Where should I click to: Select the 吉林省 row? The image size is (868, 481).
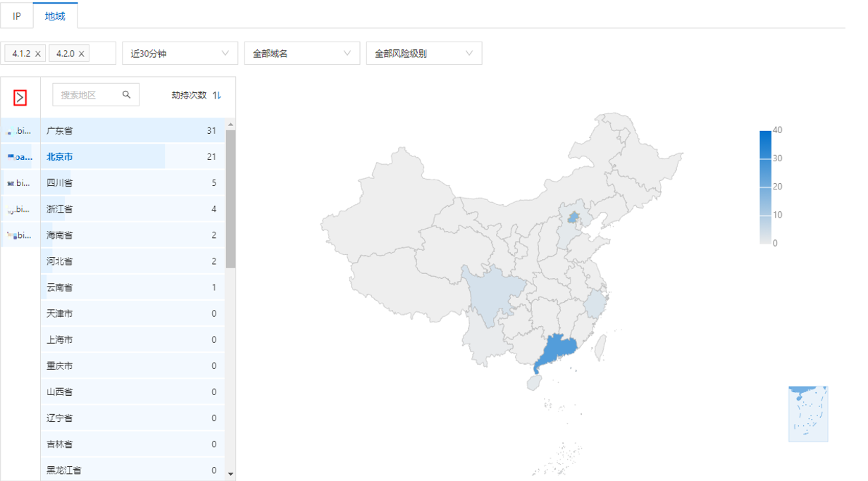click(133, 444)
